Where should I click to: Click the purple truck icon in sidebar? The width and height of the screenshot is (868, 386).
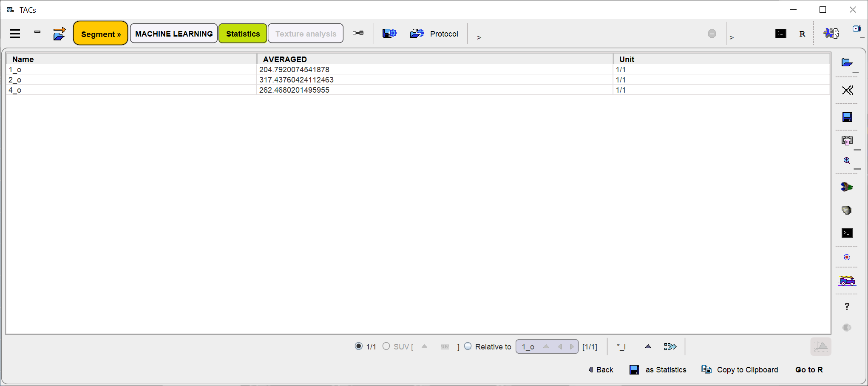(x=847, y=281)
